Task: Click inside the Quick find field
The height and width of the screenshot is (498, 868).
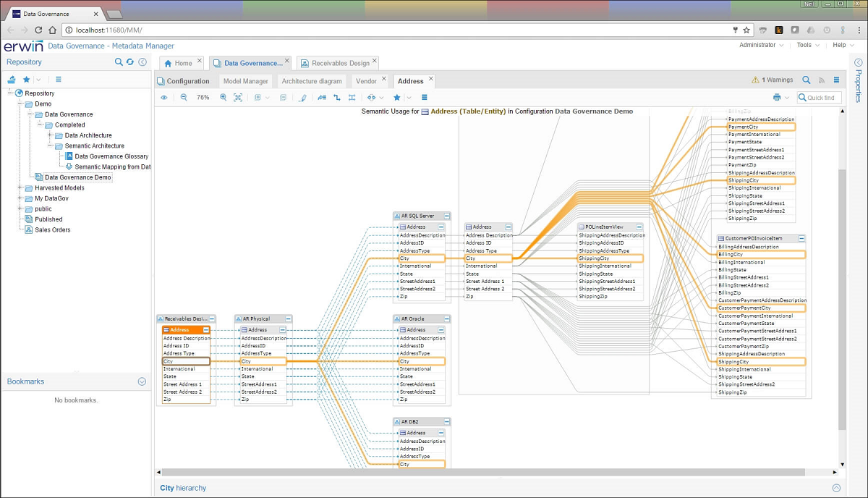Action: (x=819, y=97)
